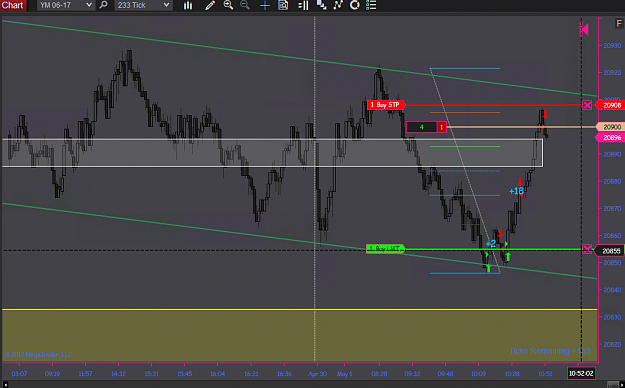Click the 03:07 time axis label
Viewport: 625px width, 388px height.
pyautogui.click(x=19, y=374)
